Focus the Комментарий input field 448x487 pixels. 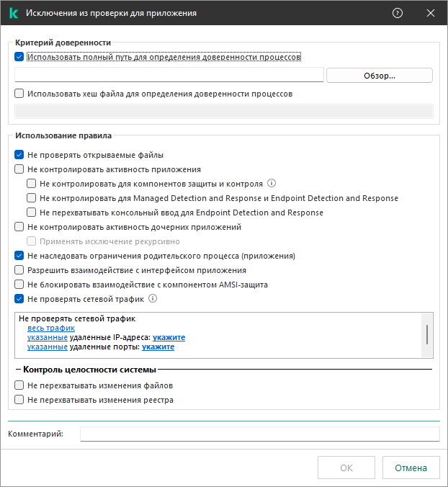(x=260, y=434)
